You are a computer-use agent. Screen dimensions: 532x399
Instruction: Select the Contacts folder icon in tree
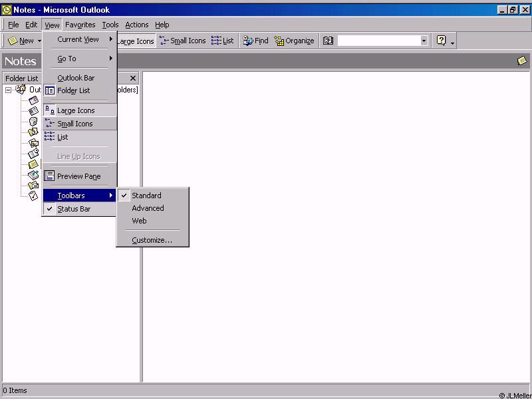click(x=33, y=111)
